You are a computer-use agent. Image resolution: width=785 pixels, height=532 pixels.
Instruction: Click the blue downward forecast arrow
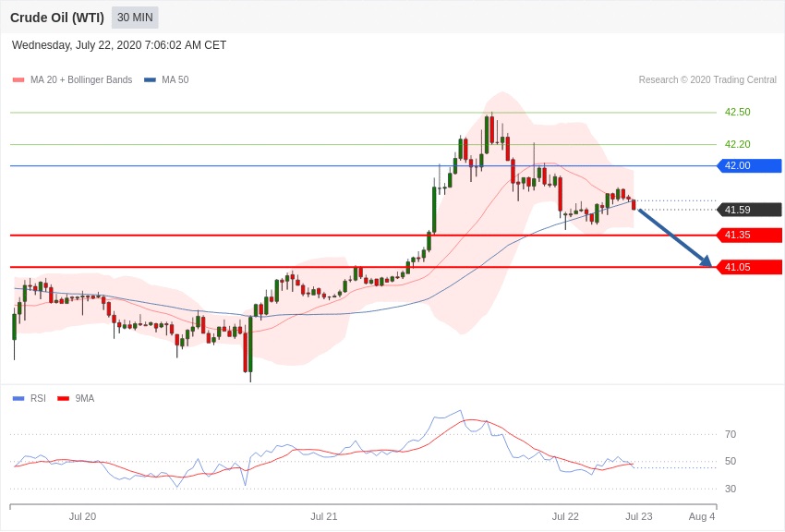(x=675, y=238)
